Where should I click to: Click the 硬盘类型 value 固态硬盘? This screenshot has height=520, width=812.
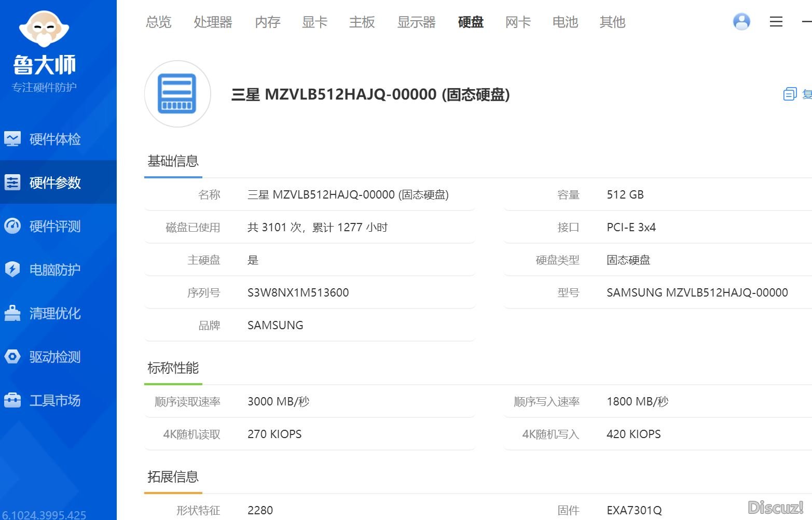click(x=628, y=260)
